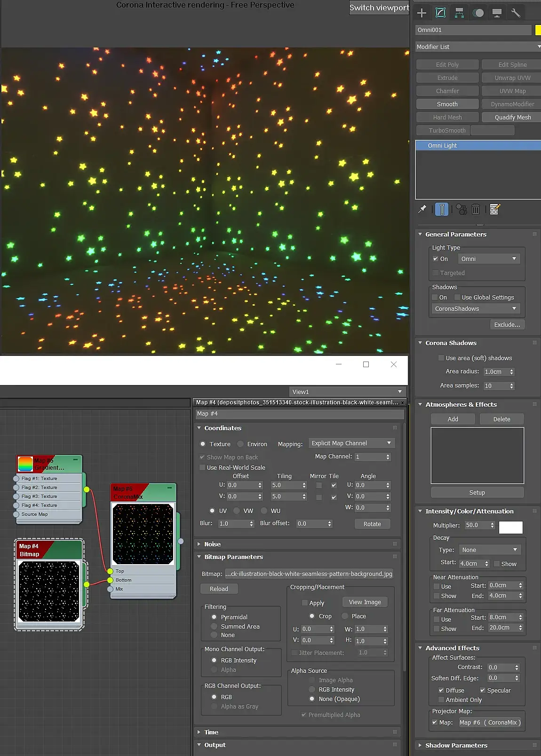Viewport: 541px width, 756px height.
Task: Open the Modify command panel tab
Action: click(x=441, y=13)
